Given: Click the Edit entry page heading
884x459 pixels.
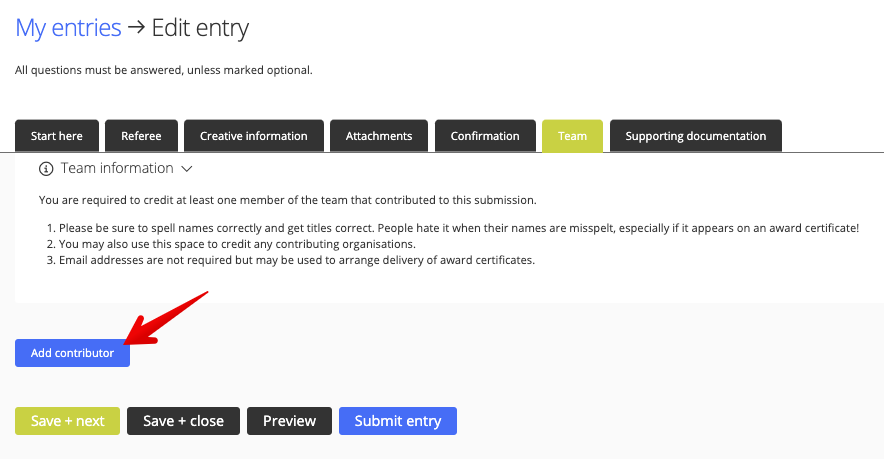Looking at the screenshot, I should pyautogui.click(x=200, y=28).
